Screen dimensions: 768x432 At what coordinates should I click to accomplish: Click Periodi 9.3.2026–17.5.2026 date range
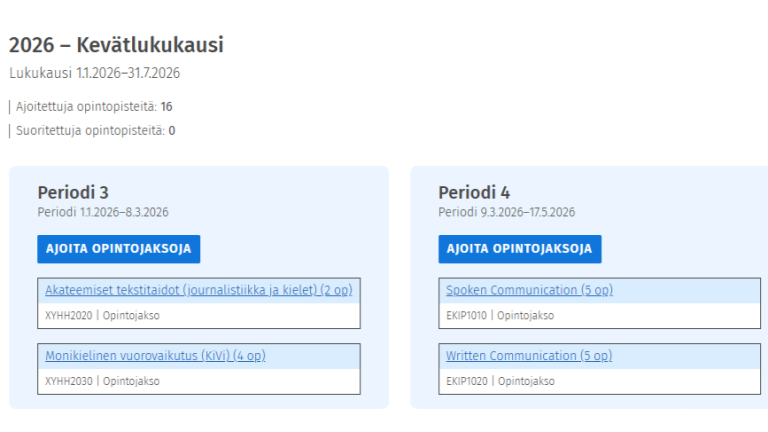coord(506,212)
